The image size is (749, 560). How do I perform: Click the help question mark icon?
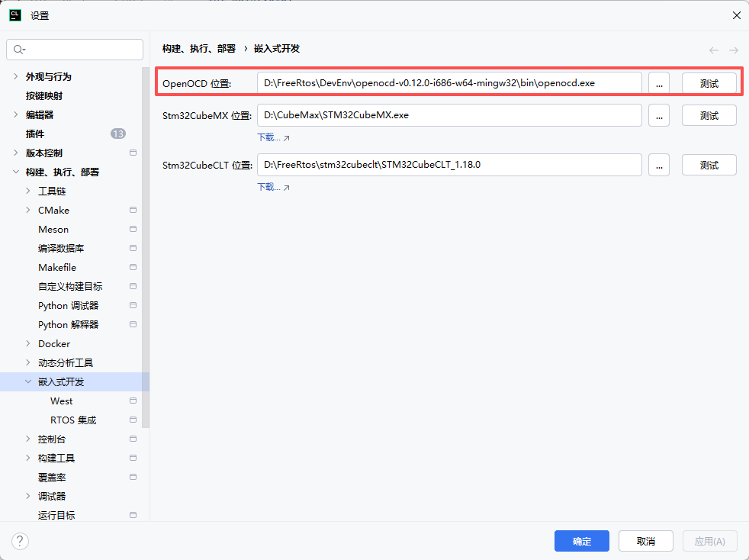pos(20,542)
